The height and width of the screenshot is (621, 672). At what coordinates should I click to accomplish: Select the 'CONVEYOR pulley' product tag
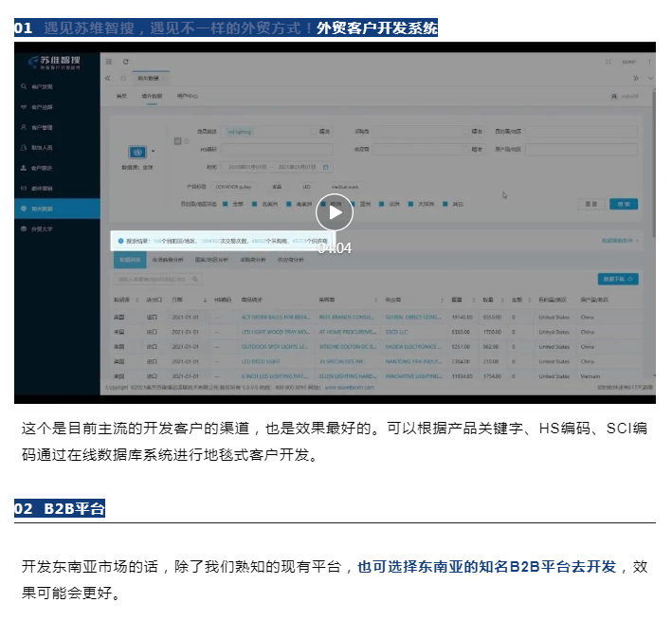(x=233, y=187)
